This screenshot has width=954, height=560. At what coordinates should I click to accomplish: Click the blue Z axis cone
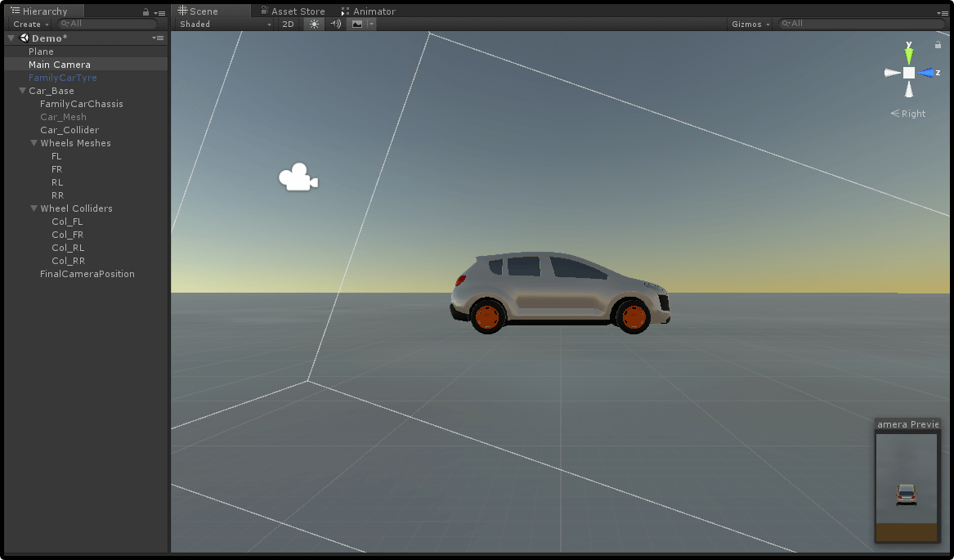tap(926, 73)
